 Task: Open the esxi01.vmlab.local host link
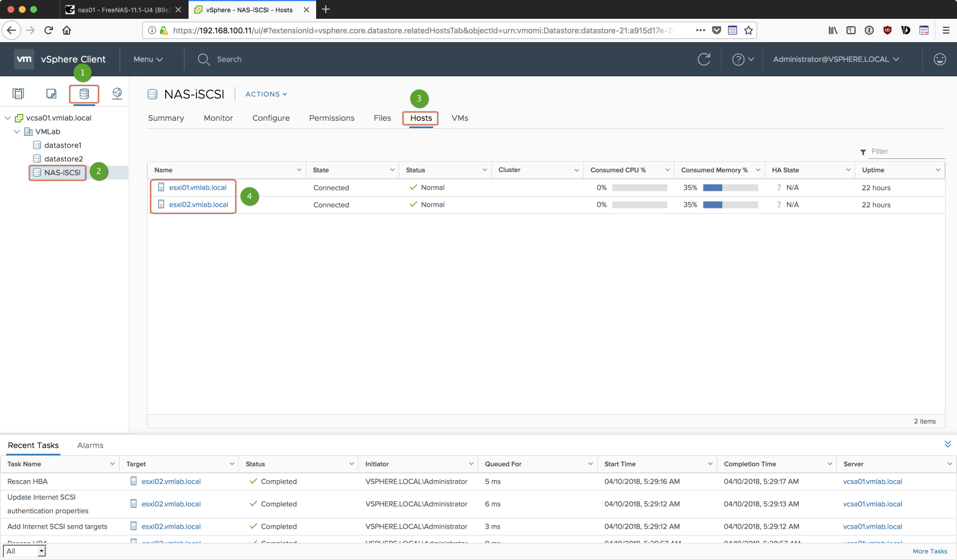click(198, 187)
